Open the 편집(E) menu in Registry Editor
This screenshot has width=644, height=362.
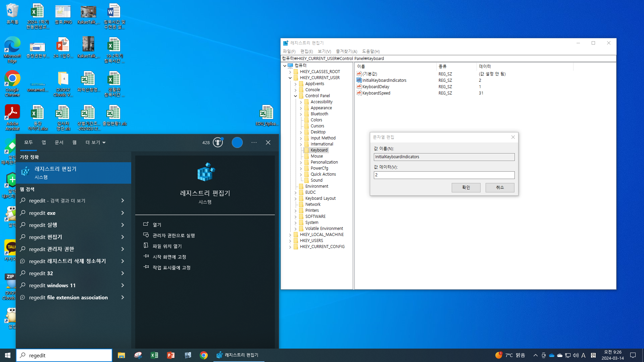pyautogui.click(x=306, y=51)
